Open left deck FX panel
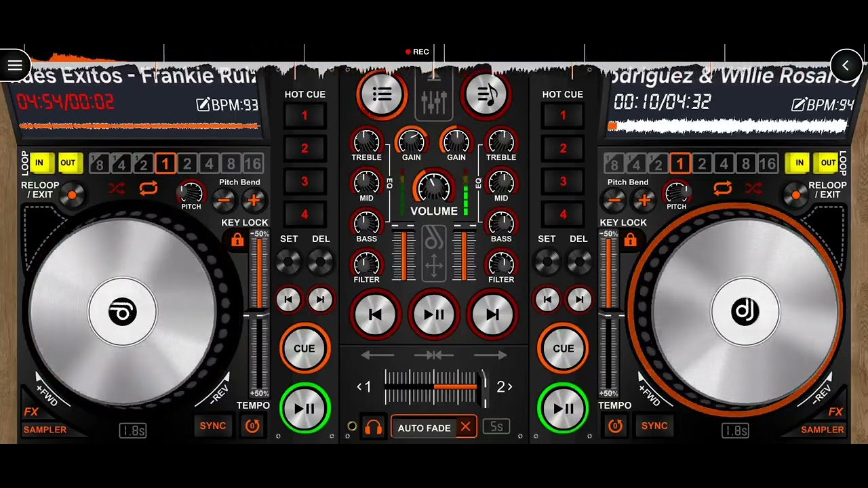Image resolution: width=868 pixels, height=488 pixels. 31,412
